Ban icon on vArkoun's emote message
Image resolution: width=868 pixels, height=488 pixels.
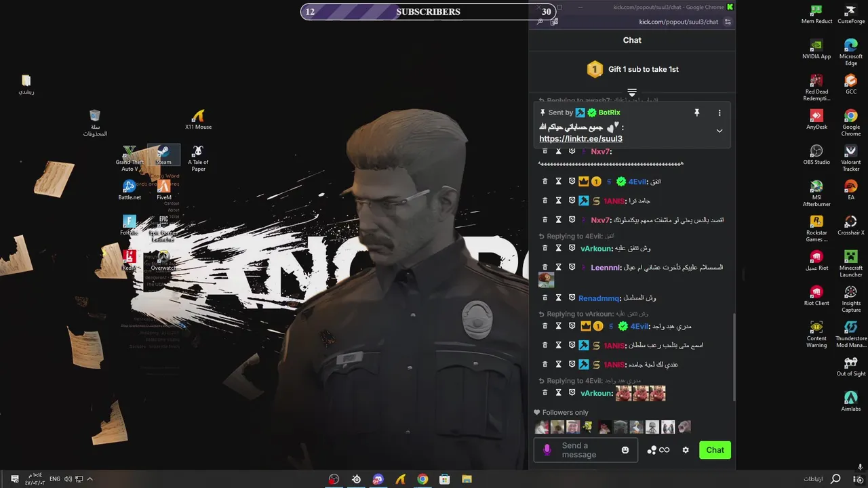[x=572, y=392]
